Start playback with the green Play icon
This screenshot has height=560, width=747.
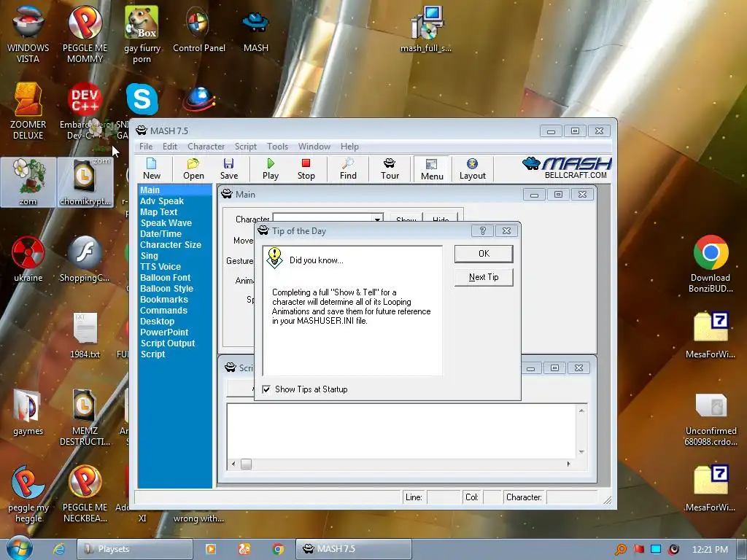pos(271,169)
